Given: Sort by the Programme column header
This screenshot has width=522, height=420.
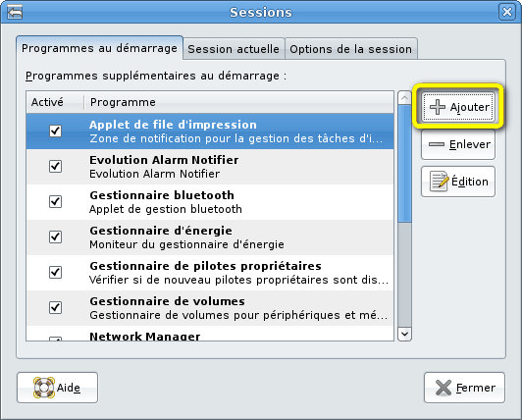Looking at the screenshot, I should pyautogui.click(x=238, y=102).
